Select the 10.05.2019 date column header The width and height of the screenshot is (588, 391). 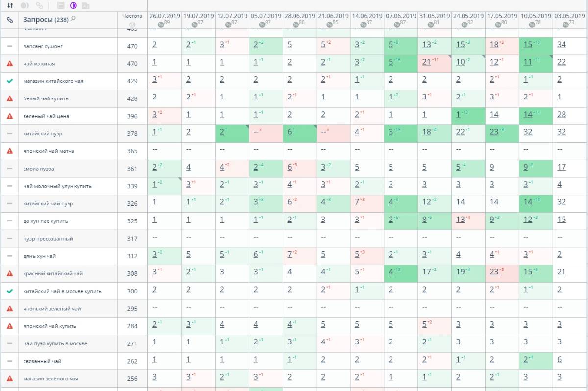(536, 16)
